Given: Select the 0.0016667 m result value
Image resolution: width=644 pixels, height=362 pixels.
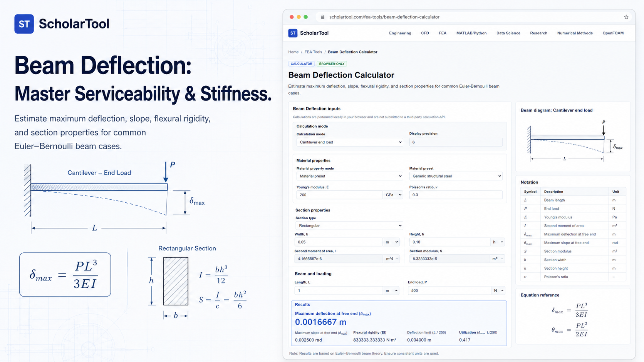Looking at the screenshot, I should 320,322.
